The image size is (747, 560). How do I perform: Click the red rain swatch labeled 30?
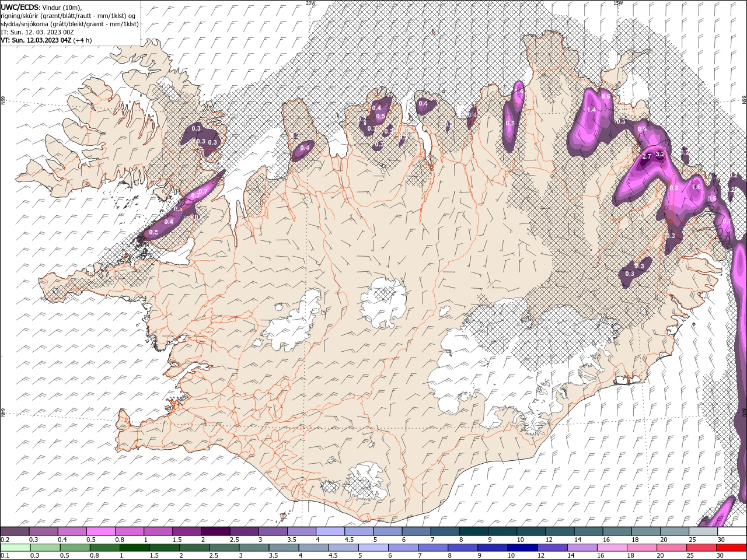pos(731,547)
